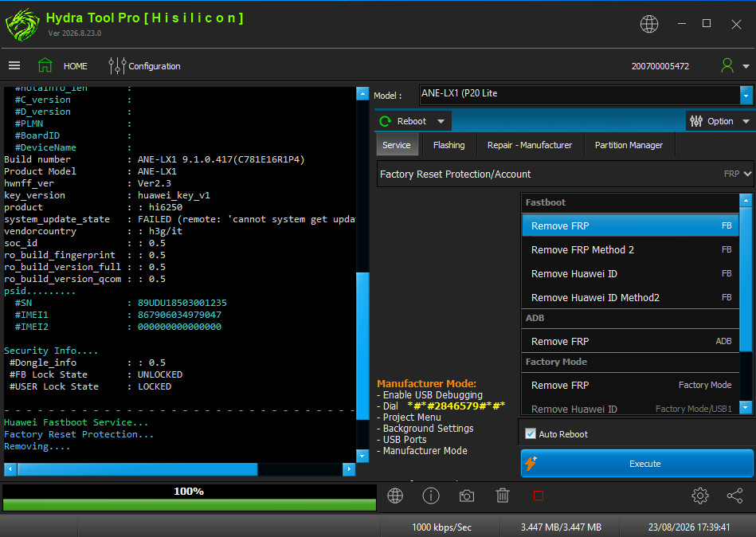Click the green Reboot refresh icon
Viewport: 756px width, 537px height.
[385, 121]
